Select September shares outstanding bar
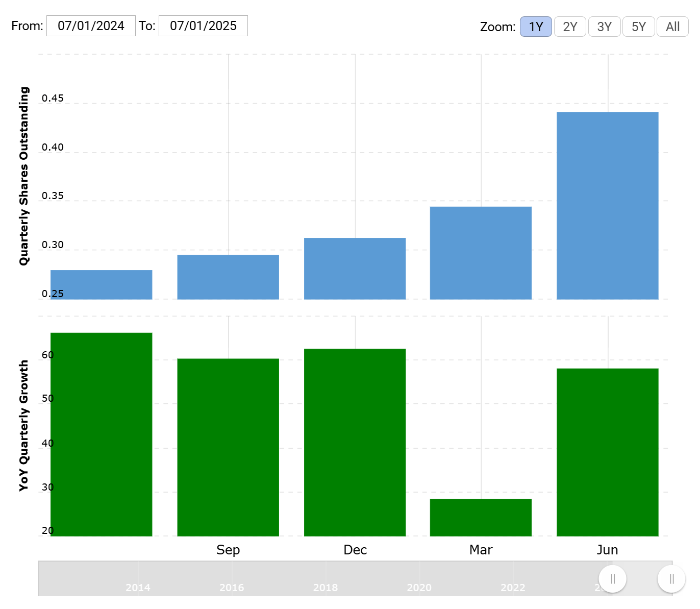The height and width of the screenshot is (609, 700). tap(228, 277)
